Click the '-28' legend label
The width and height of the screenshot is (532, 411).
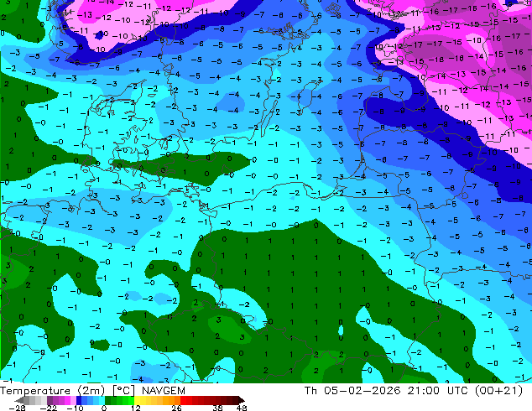pos(17,408)
